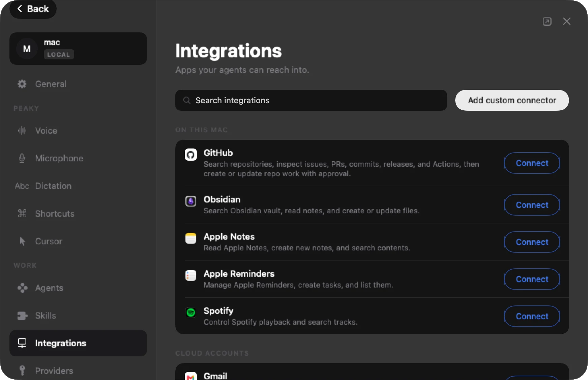This screenshot has height=380, width=588.
Task: Click the Agents cluster icon
Action: pyautogui.click(x=22, y=288)
